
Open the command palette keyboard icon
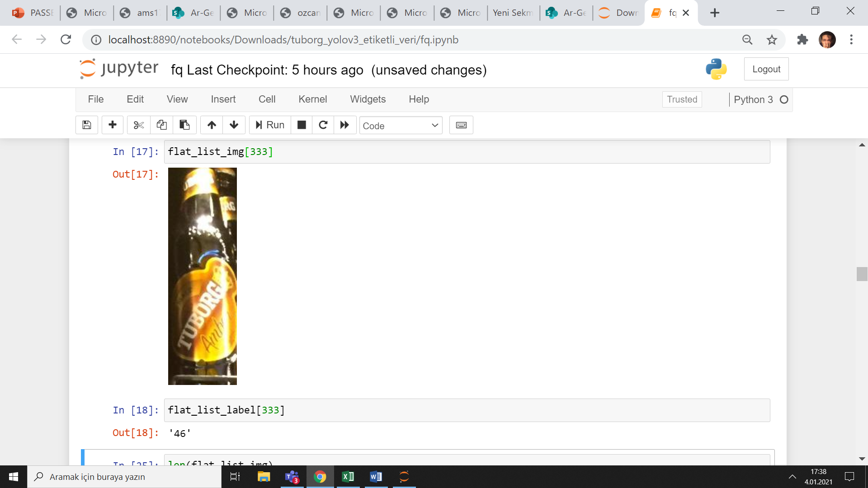(x=461, y=125)
